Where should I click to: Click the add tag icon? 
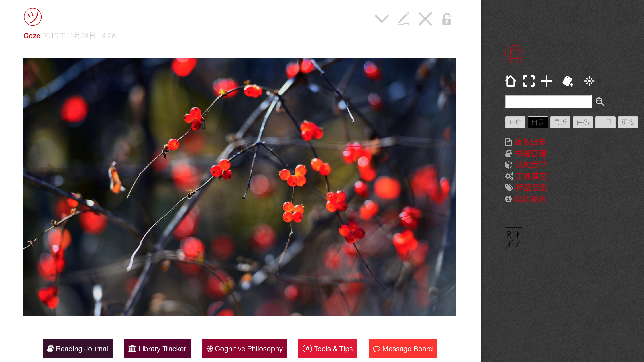(568, 81)
